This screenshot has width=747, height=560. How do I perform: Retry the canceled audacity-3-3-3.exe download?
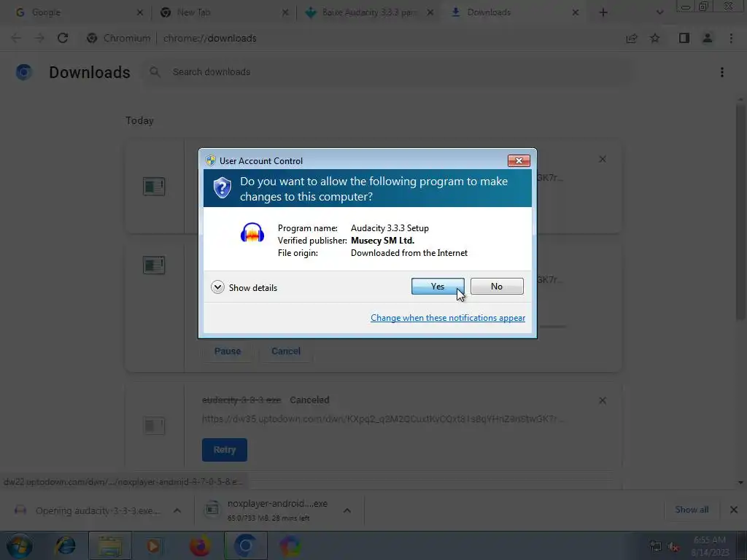[225, 449]
